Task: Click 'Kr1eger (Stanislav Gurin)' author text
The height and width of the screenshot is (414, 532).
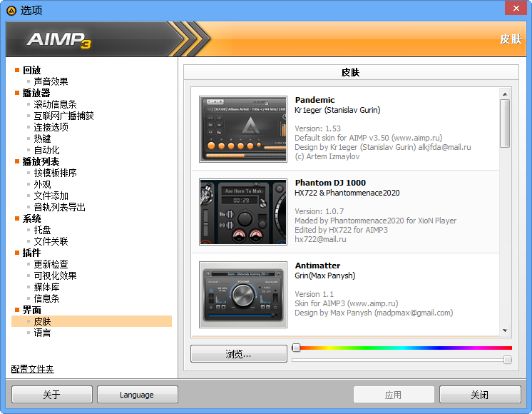Action: 337,110
